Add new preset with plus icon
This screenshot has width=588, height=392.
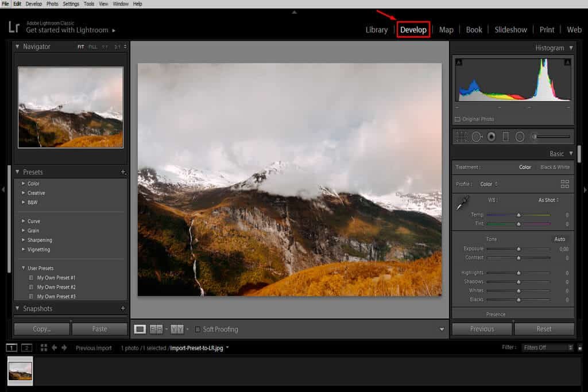click(x=123, y=172)
